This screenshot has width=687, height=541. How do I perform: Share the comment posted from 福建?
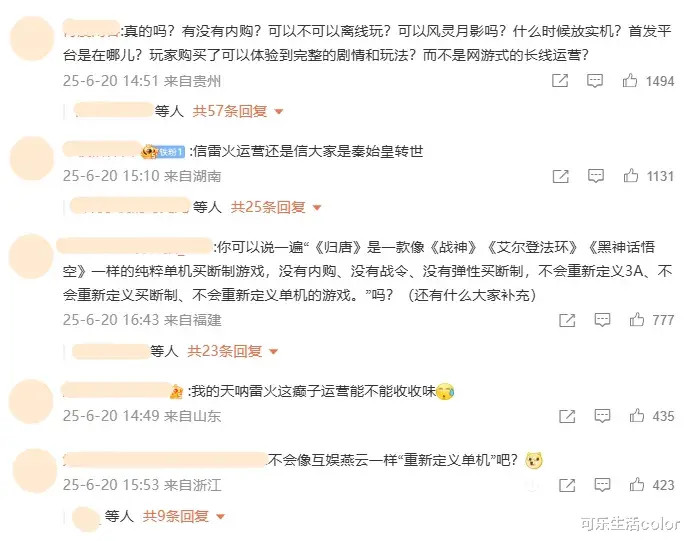566,320
